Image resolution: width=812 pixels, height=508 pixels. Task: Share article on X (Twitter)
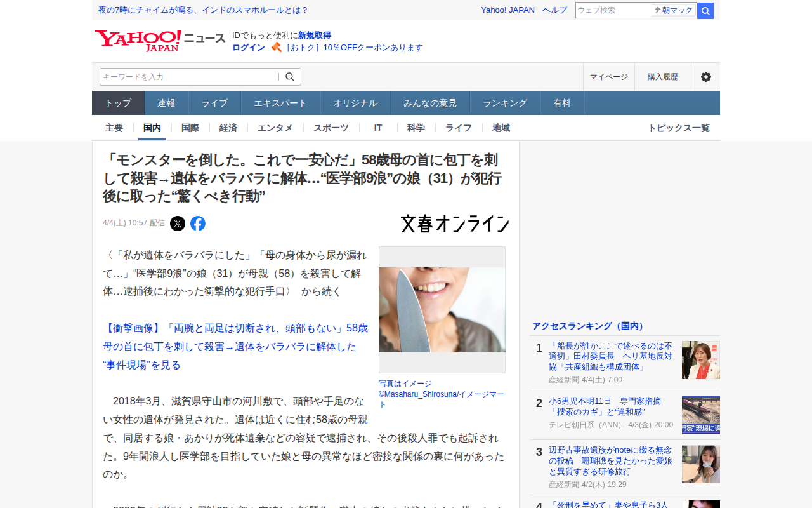[178, 224]
